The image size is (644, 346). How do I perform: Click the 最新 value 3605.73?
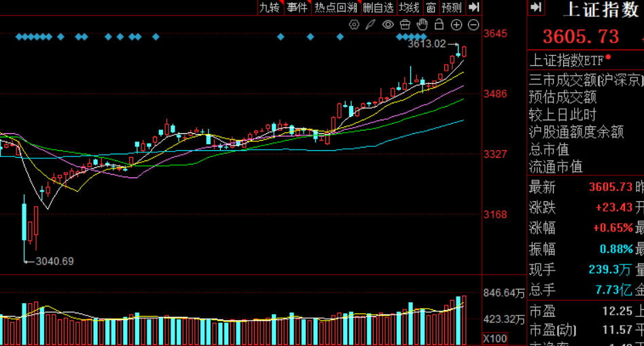coord(610,187)
